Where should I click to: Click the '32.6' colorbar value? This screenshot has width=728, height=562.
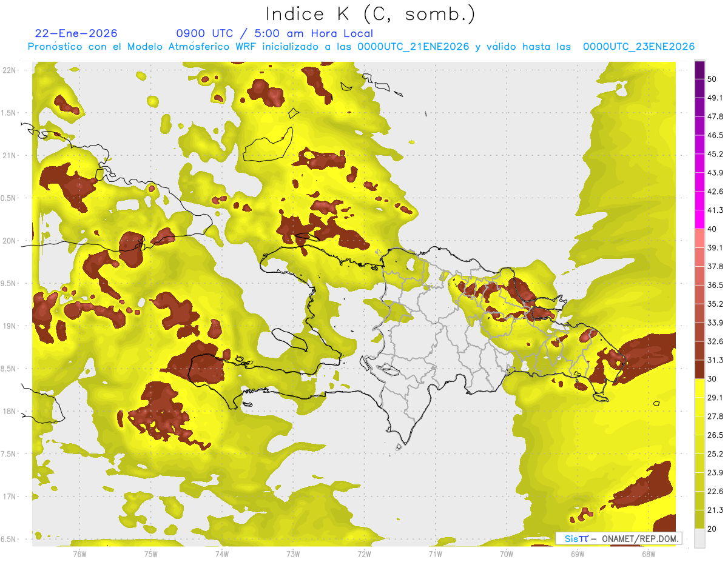[715, 341]
